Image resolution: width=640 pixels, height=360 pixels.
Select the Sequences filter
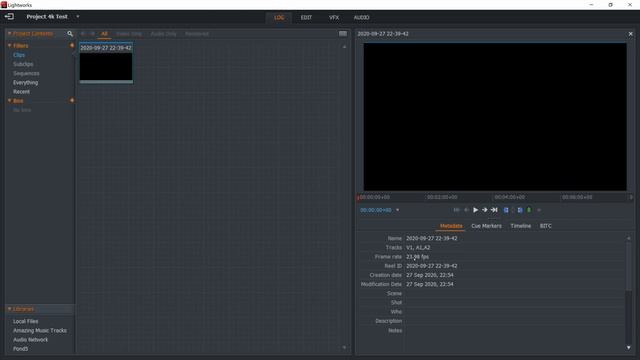click(x=26, y=73)
